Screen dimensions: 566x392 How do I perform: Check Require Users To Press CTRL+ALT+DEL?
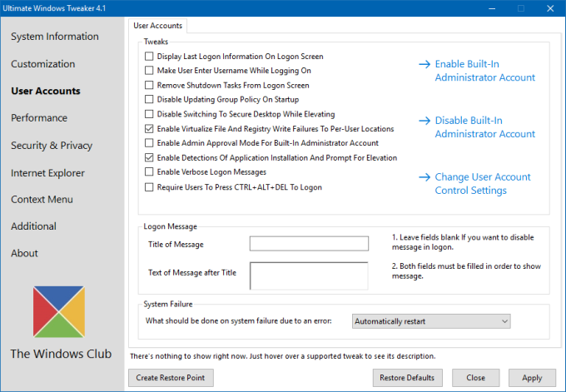[149, 187]
